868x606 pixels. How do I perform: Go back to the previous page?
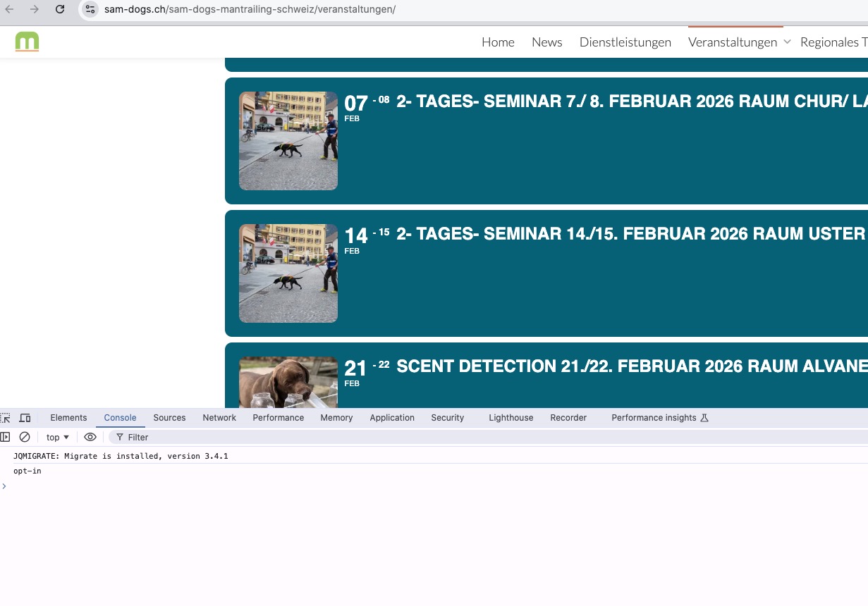point(10,9)
